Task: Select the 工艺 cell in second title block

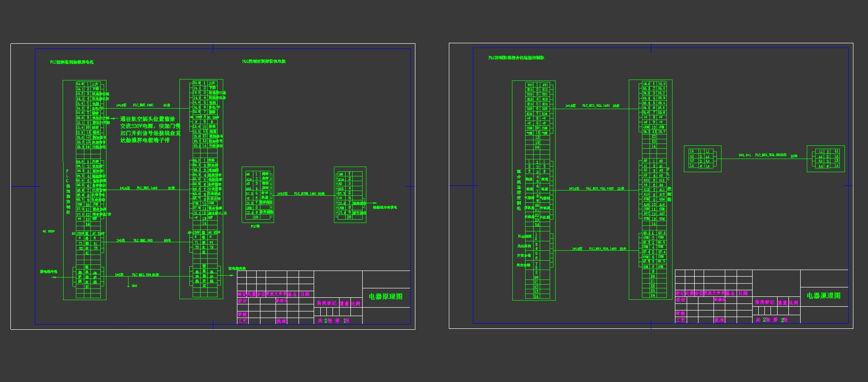Action: coord(681,320)
